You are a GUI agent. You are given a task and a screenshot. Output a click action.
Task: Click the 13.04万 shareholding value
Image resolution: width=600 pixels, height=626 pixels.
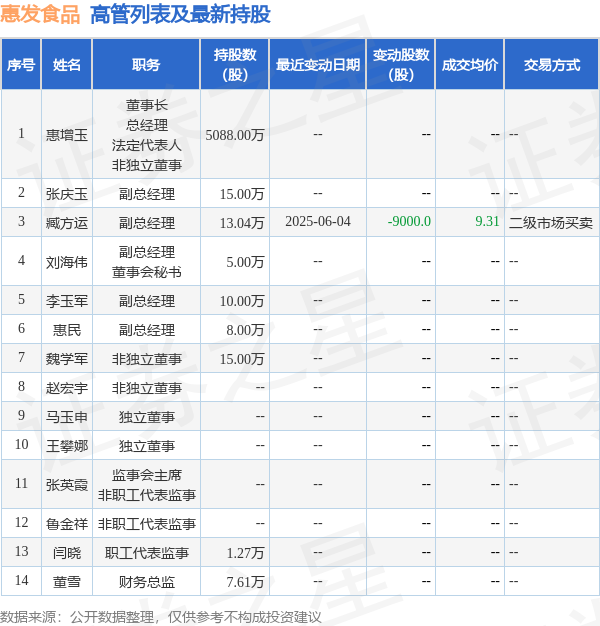(x=242, y=223)
